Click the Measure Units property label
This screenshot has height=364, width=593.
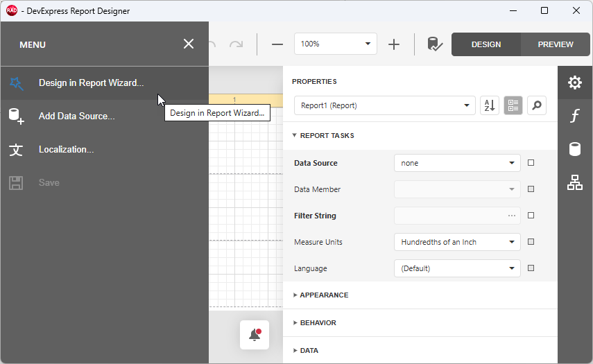coord(318,242)
